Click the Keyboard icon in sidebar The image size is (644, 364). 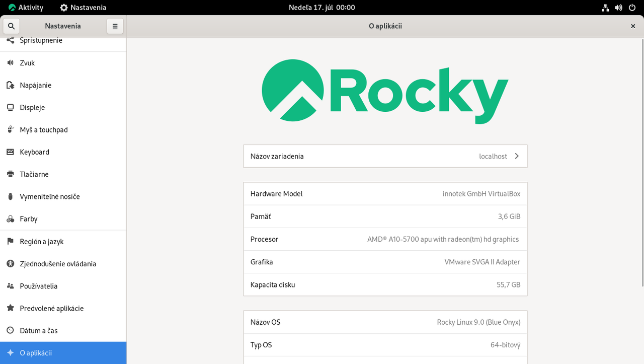point(11,152)
